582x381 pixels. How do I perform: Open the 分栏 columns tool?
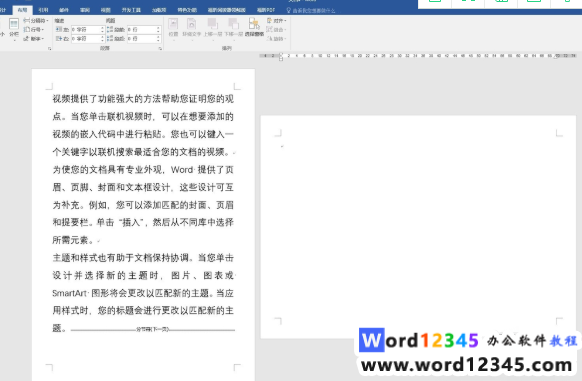click(x=14, y=28)
